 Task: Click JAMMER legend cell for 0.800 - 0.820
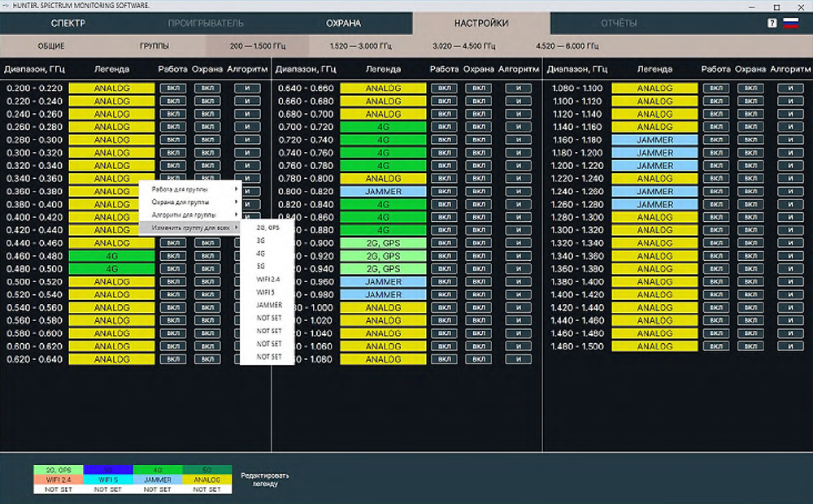pyautogui.click(x=383, y=192)
